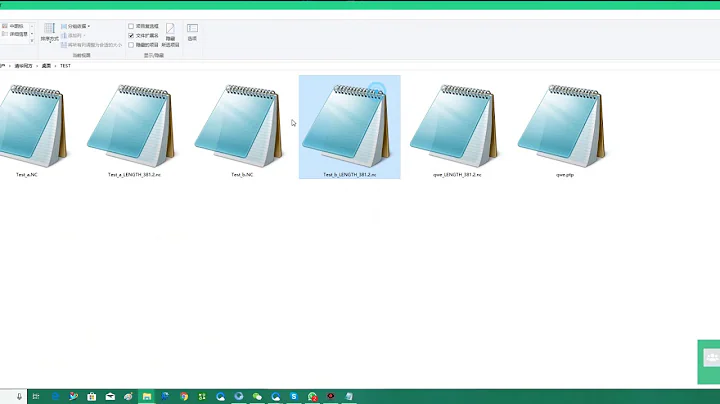Open the Mail app on taskbar

tap(110, 396)
